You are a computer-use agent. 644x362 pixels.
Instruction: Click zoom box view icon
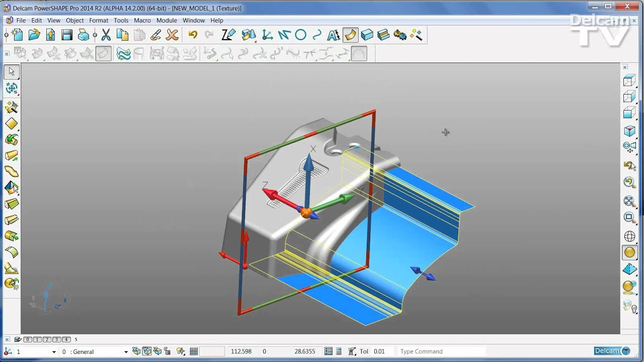(x=629, y=217)
